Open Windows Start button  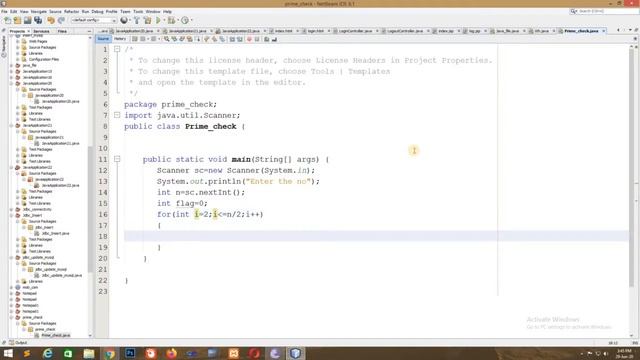(x=8, y=353)
